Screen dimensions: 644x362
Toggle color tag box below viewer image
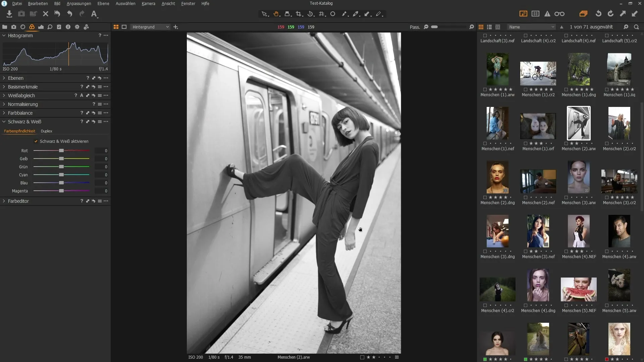pos(362,357)
